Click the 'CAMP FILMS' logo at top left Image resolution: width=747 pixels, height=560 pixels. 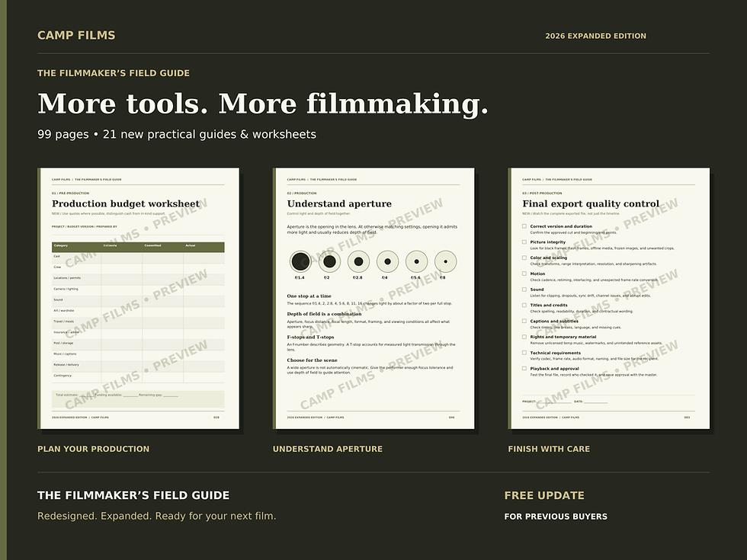[76, 35]
